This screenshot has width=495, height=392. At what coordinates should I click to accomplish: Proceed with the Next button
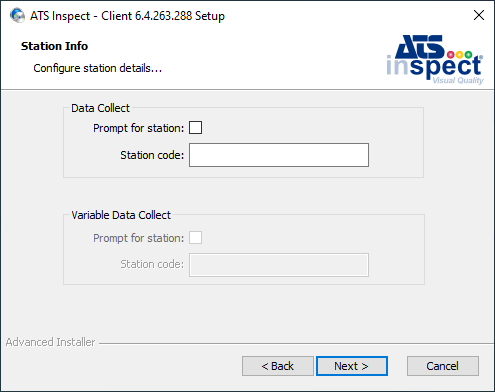(352, 366)
